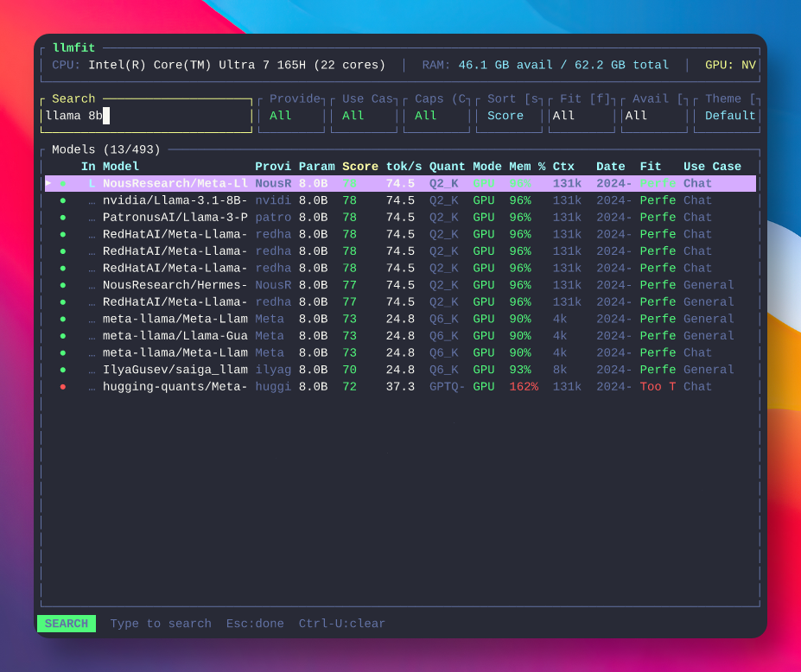This screenshot has width=801, height=672.
Task: Click the CPU Intel Core Ultra 7 readout
Action: click(219, 65)
